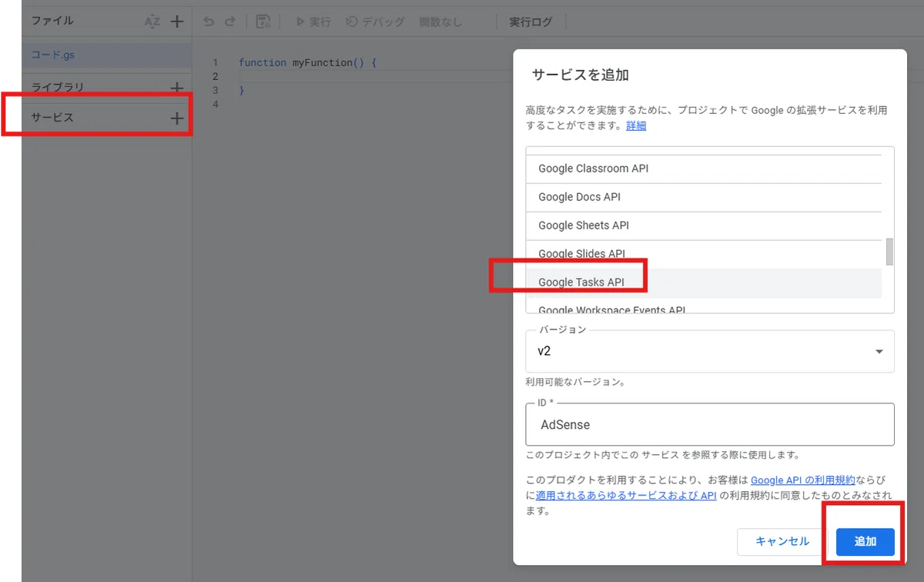Image resolution: width=924 pixels, height=582 pixels.
Task: Click the キャンセル button
Action: (x=782, y=541)
